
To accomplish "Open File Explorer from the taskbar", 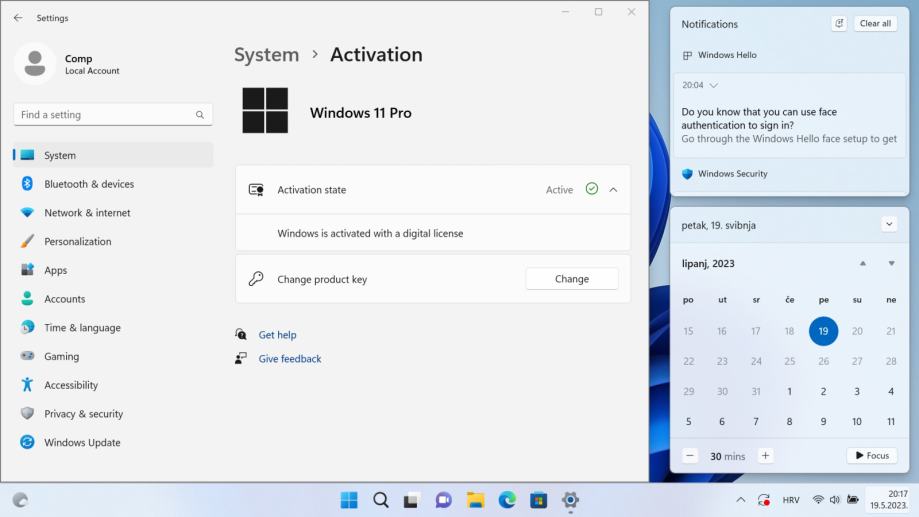I will 476,500.
